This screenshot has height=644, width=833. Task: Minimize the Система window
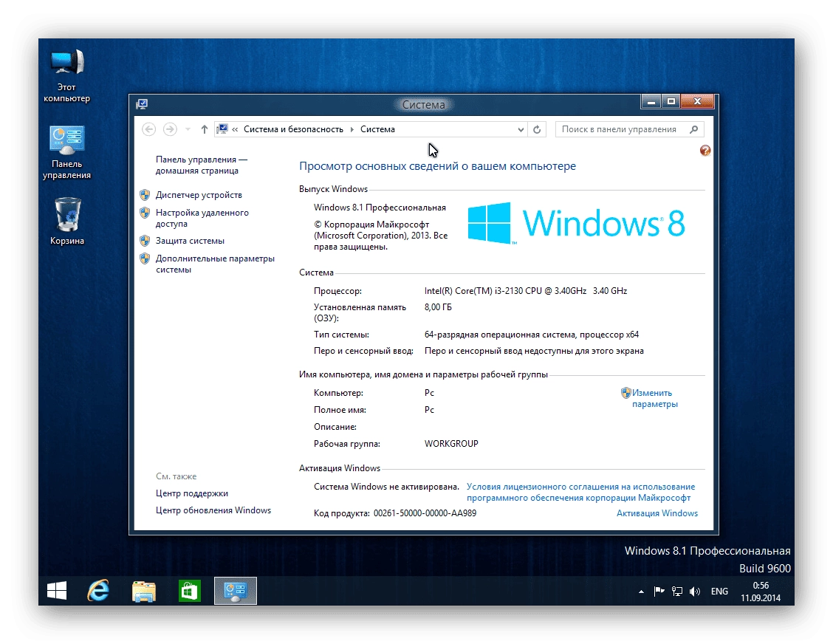coord(651,101)
